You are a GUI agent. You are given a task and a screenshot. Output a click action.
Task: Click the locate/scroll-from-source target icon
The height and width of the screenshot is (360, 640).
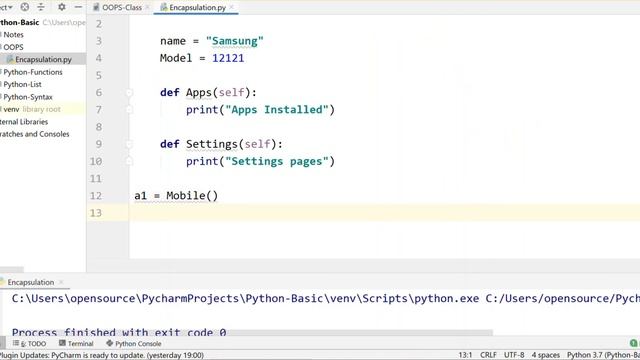tap(24, 7)
